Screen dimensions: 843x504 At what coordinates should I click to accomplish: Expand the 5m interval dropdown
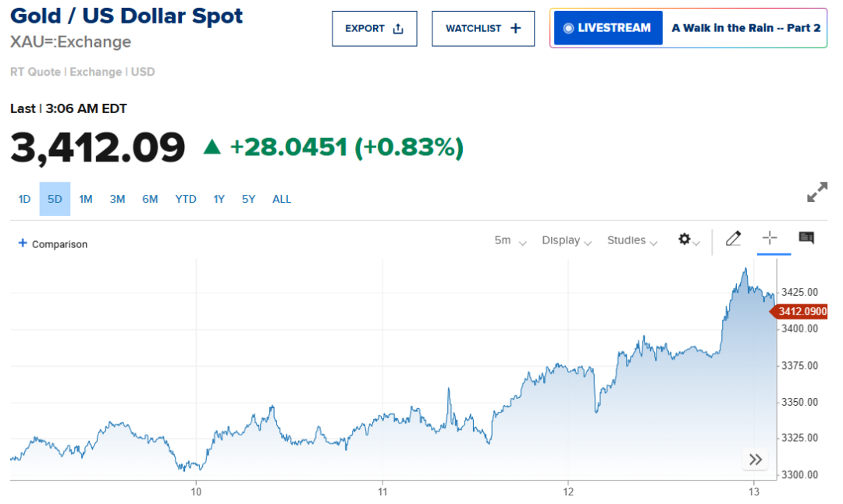point(510,240)
